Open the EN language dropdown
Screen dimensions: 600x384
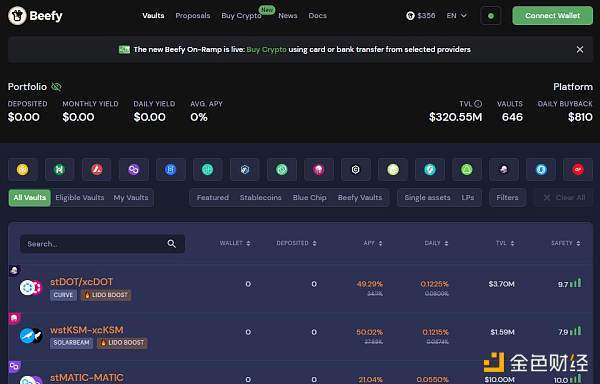point(457,16)
